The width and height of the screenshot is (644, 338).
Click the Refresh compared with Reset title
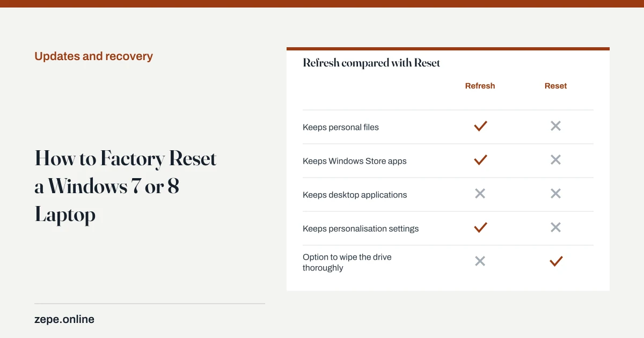point(371,63)
